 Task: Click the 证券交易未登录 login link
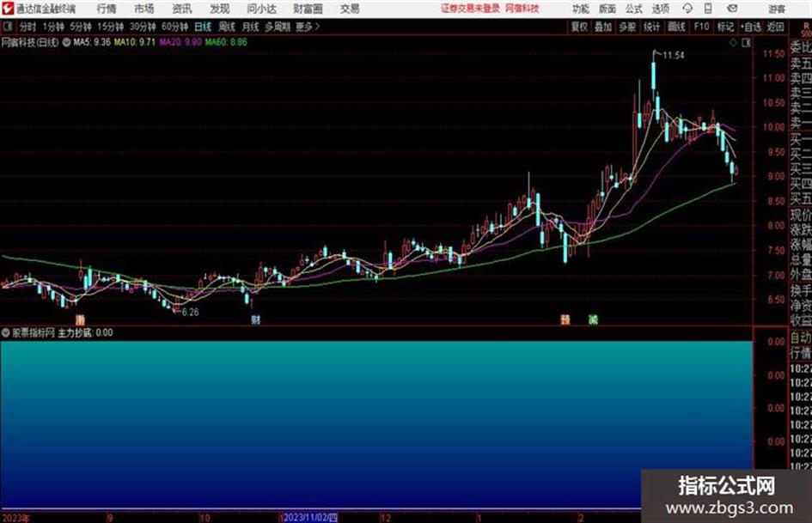point(470,9)
